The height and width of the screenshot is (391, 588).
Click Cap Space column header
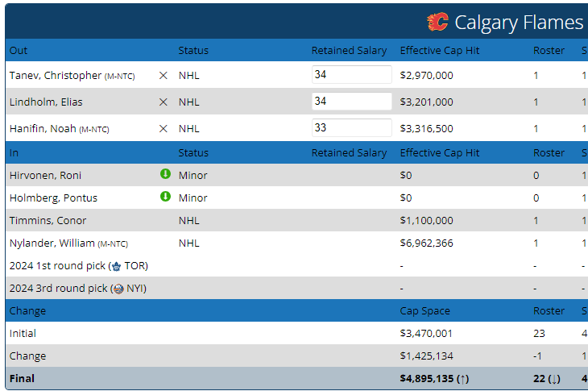pos(424,310)
